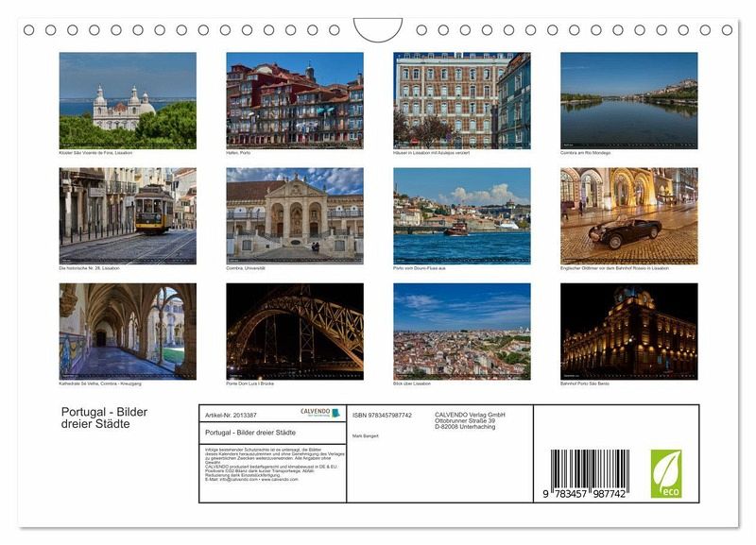The width and height of the screenshot is (756, 545).
Task: Select the Bahnhof Porto São Bento photo
Action: tap(628, 332)
